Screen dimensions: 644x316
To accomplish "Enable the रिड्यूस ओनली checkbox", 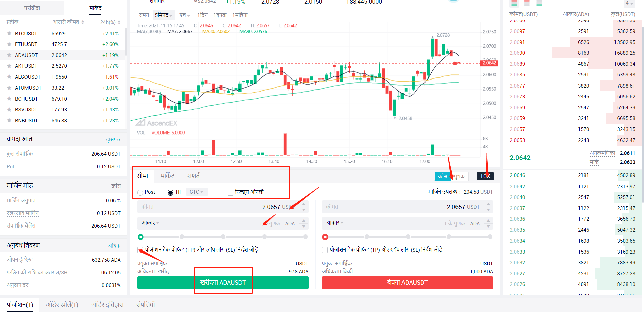I will point(230,192).
